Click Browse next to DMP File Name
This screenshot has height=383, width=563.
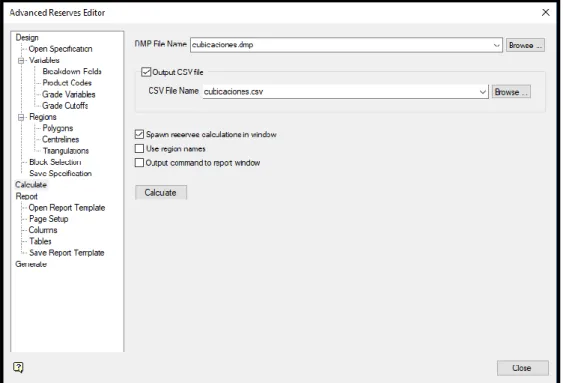coord(525,45)
